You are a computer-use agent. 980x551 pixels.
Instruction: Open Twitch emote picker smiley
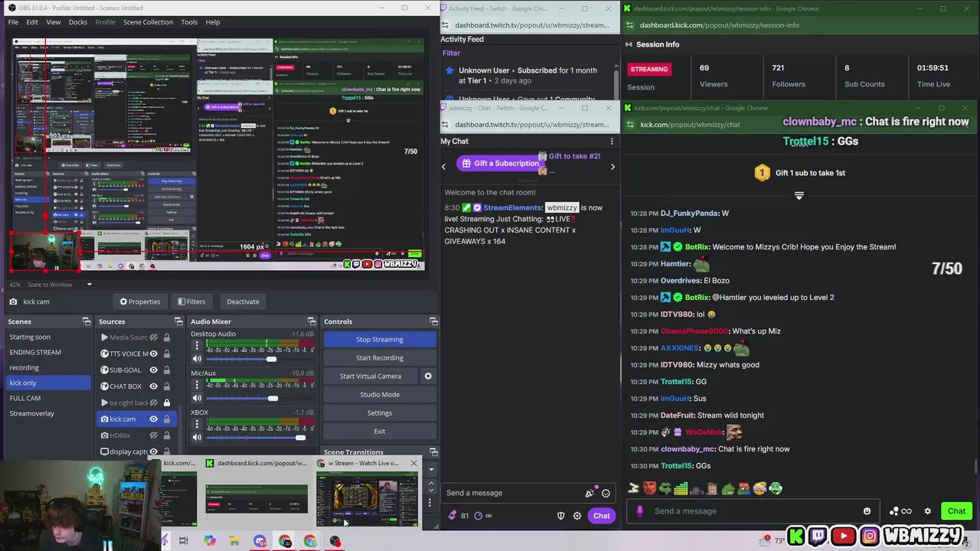pyautogui.click(x=606, y=494)
